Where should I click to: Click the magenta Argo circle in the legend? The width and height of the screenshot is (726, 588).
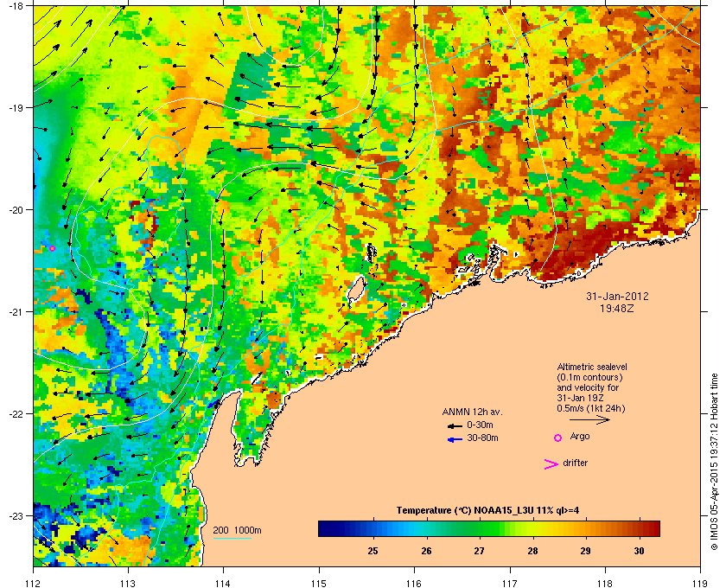coord(558,438)
